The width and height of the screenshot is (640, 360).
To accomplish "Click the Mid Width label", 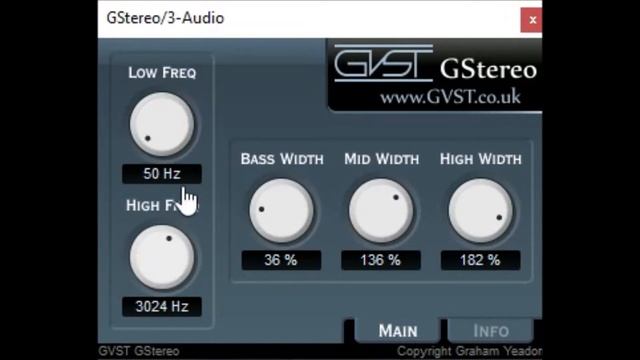I will [x=381, y=159].
